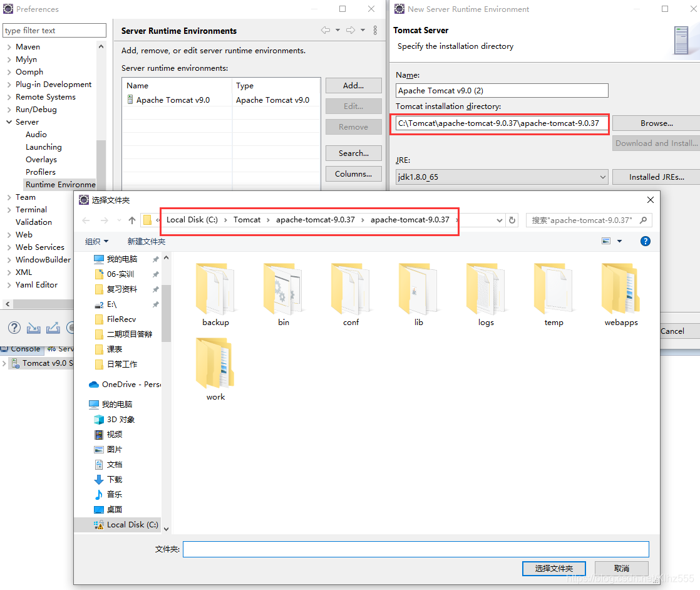Select 下载 in navigation pane
Image resolution: width=700 pixels, height=590 pixels.
click(x=108, y=479)
